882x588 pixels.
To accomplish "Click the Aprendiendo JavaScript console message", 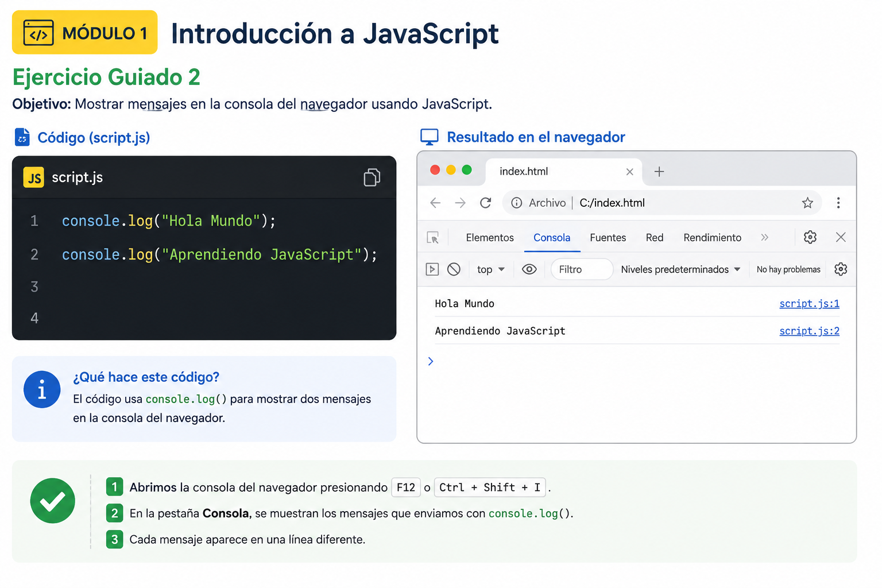I will (x=500, y=331).
